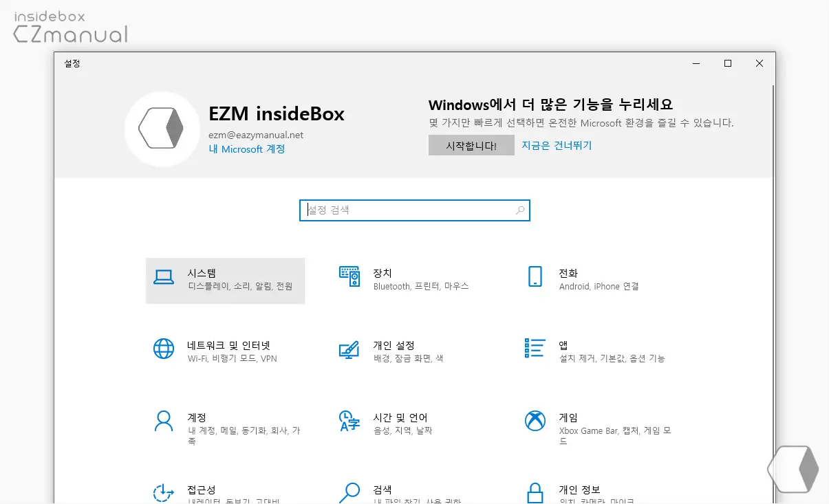Click the EZM insideBox profile avatar
Viewport: 829px width, 504px height.
(x=161, y=128)
